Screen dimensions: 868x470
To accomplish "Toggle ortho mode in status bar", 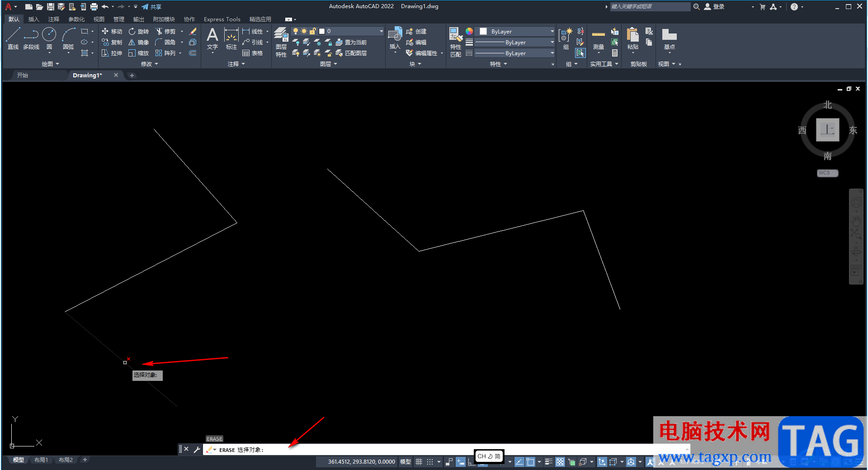I will coord(472,462).
